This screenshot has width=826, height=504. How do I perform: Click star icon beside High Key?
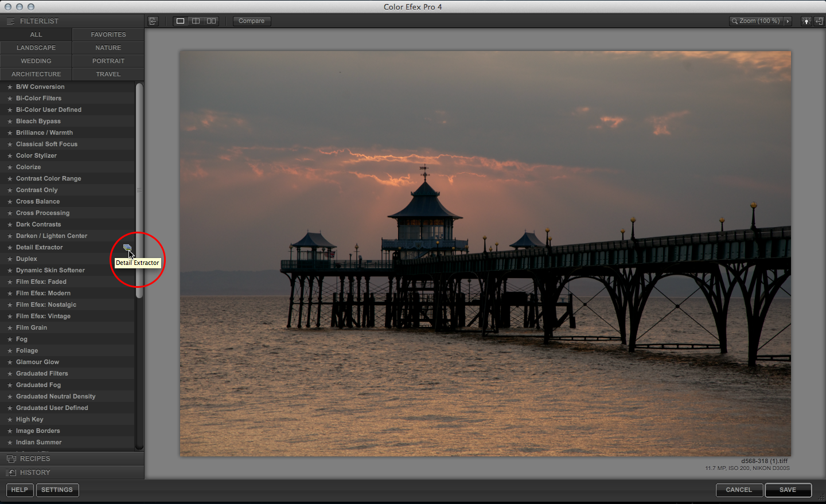[x=10, y=420]
